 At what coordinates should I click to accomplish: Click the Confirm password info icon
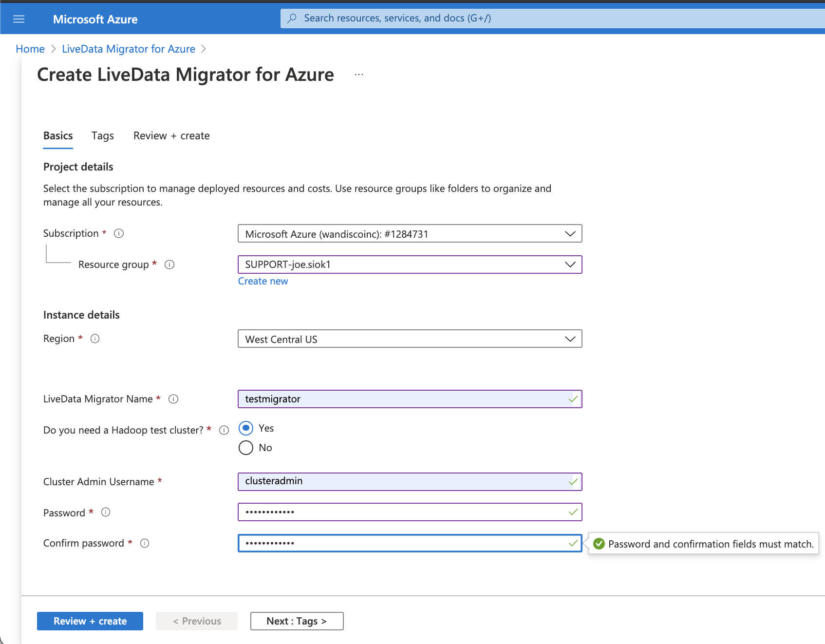pyautogui.click(x=145, y=543)
